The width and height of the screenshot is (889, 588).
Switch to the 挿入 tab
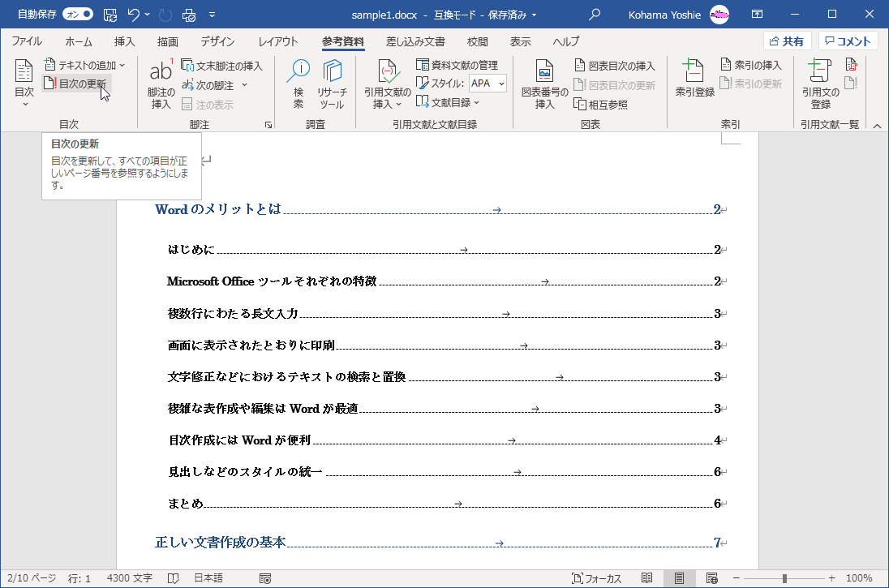[124, 41]
